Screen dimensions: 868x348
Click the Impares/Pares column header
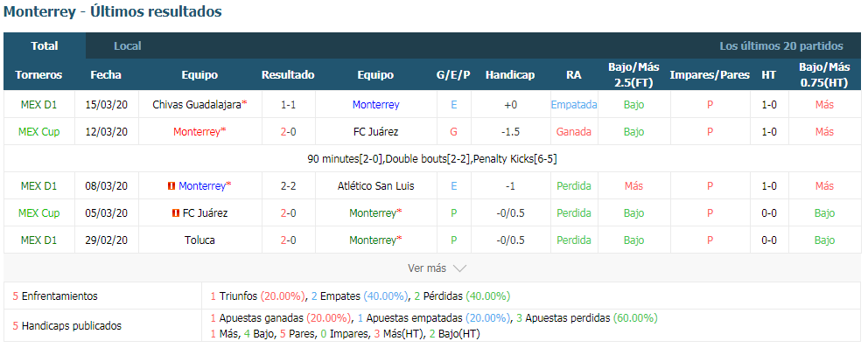click(710, 74)
